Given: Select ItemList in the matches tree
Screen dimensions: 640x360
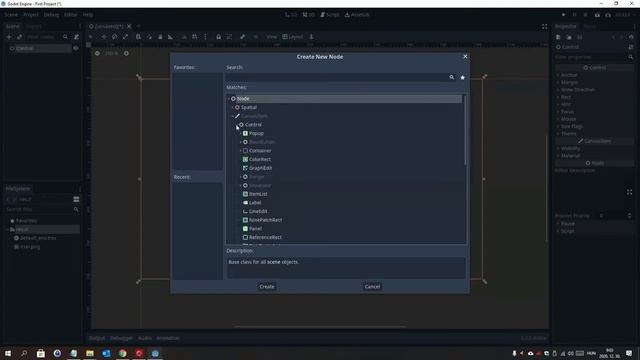Looking at the screenshot, I should click(258, 194).
